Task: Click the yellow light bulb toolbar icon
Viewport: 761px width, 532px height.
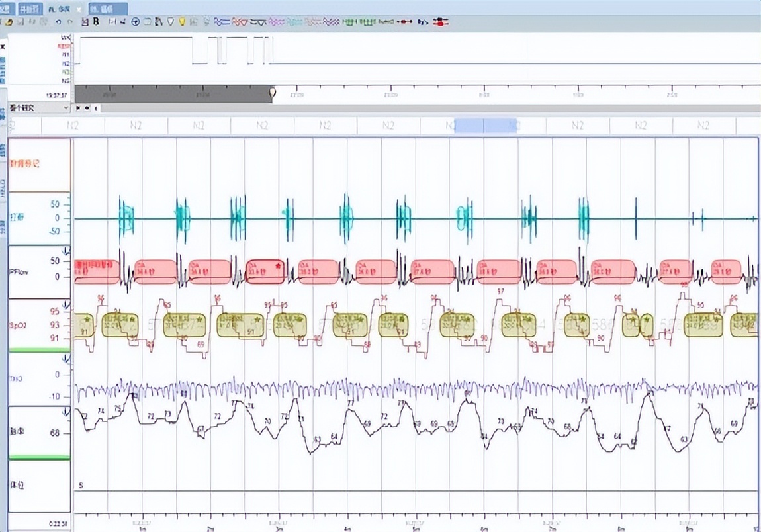Action: pos(182,22)
